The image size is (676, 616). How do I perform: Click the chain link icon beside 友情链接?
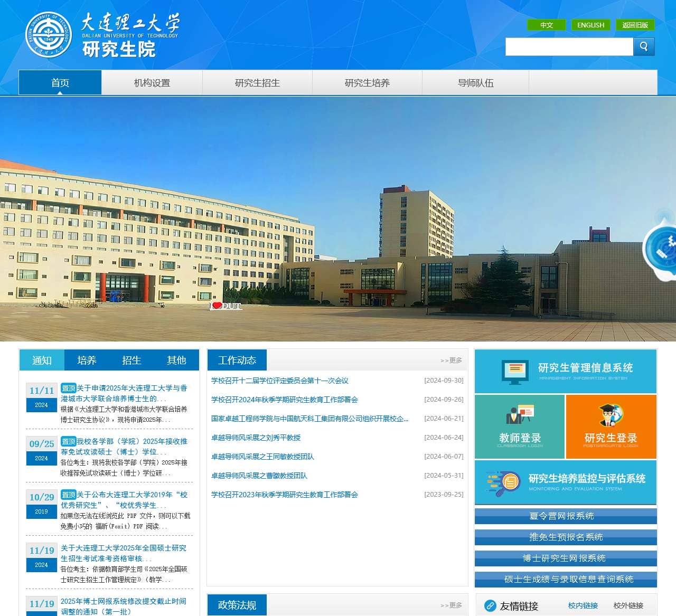pos(490,605)
